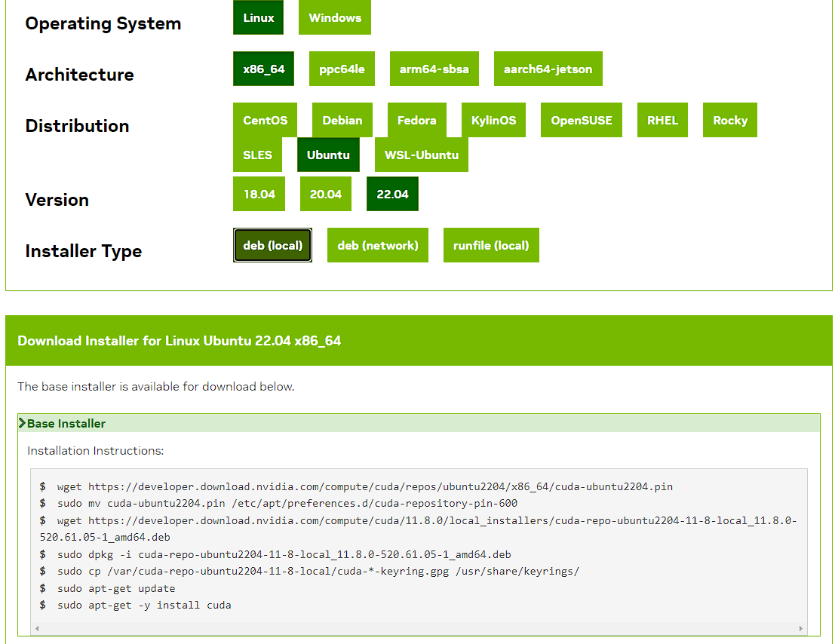The height and width of the screenshot is (644, 835).
Task: Switch installer type to runfile (local)
Action: [491, 245]
